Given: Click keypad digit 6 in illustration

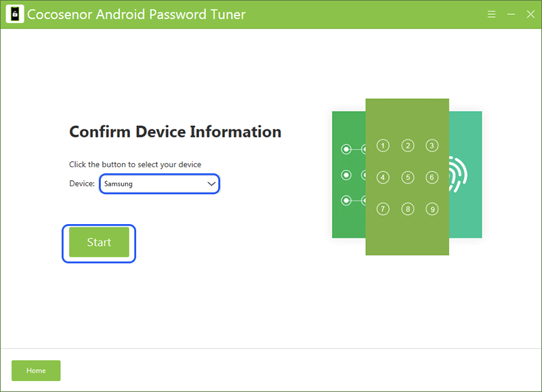Looking at the screenshot, I should (x=432, y=177).
